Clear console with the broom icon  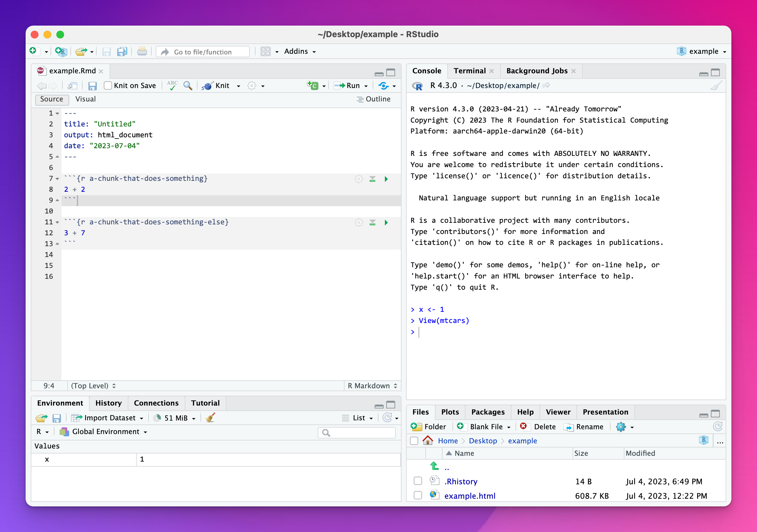click(716, 86)
